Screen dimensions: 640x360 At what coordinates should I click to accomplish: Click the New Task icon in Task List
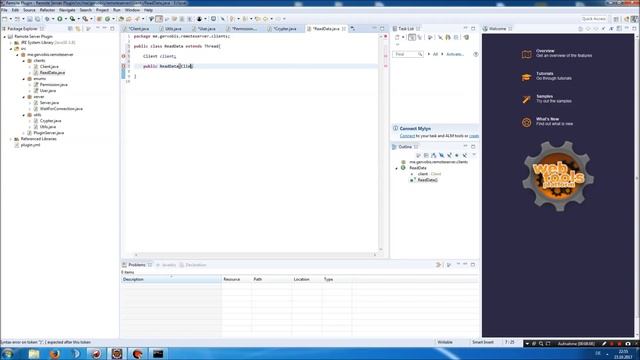click(x=398, y=37)
